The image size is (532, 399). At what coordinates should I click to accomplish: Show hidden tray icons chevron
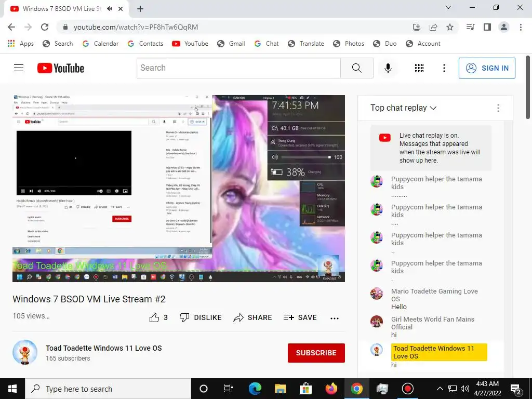(x=440, y=389)
